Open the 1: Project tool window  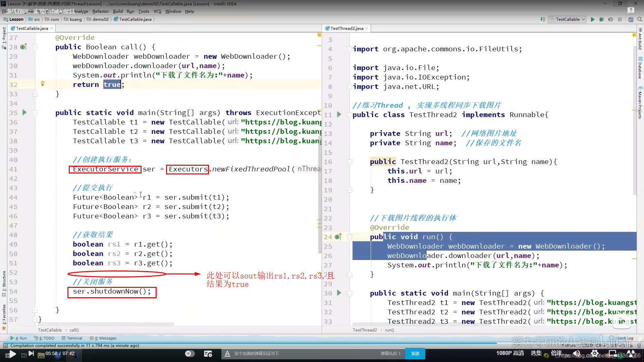click(x=4, y=38)
